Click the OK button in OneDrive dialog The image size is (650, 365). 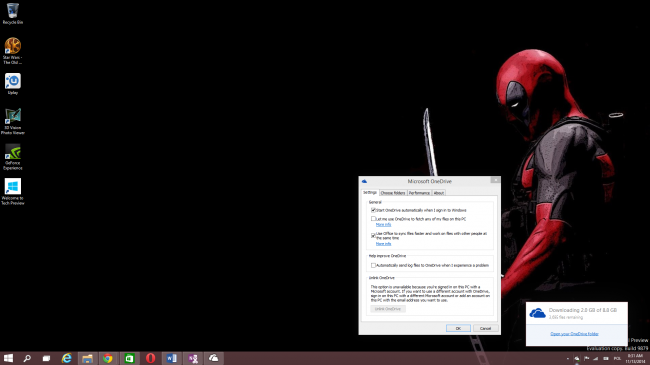coord(458,328)
